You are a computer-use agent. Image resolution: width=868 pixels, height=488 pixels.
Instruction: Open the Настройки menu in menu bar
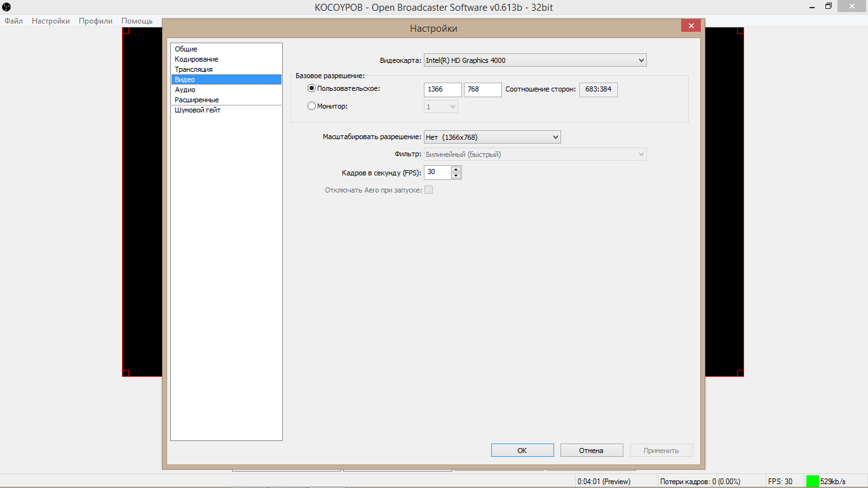coord(51,21)
